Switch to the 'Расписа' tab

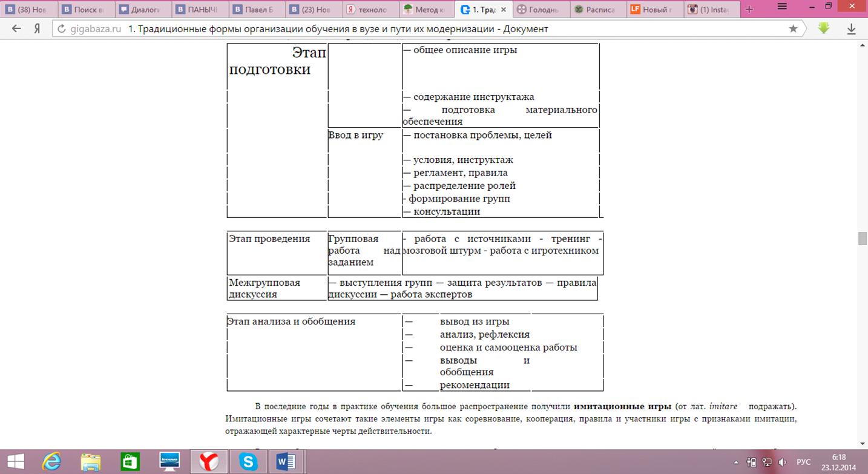[x=597, y=10]
